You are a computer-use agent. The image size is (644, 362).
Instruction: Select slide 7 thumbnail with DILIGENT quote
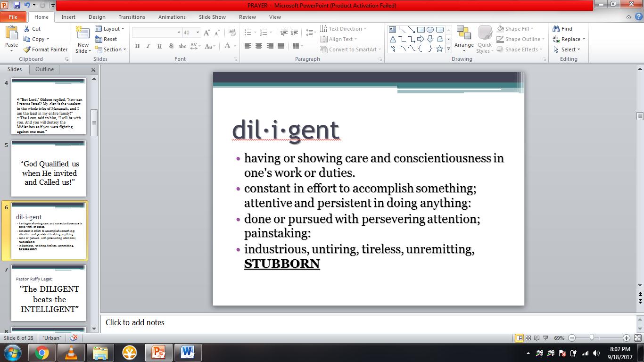[49, 293]
